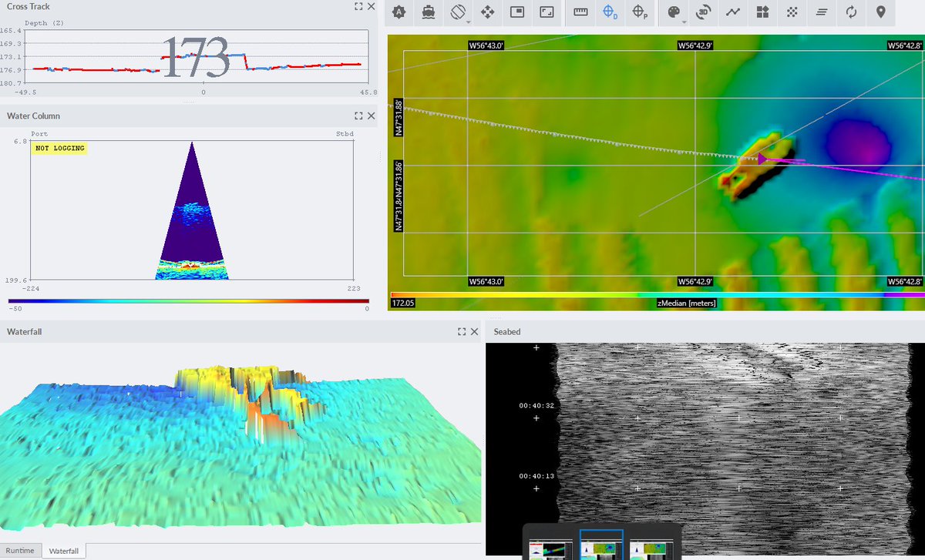
Task: Click the -50 color bar minimum value
Action: pos(15,309)
